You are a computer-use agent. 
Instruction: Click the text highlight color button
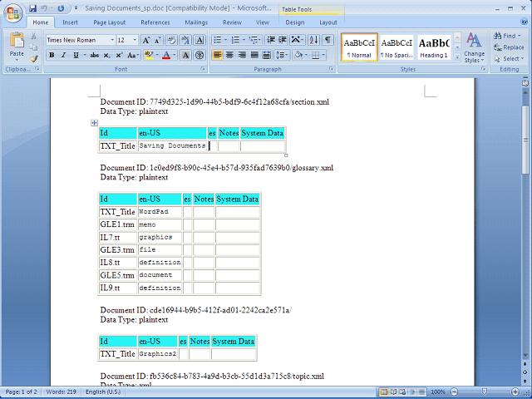click(x=149, y=55)
